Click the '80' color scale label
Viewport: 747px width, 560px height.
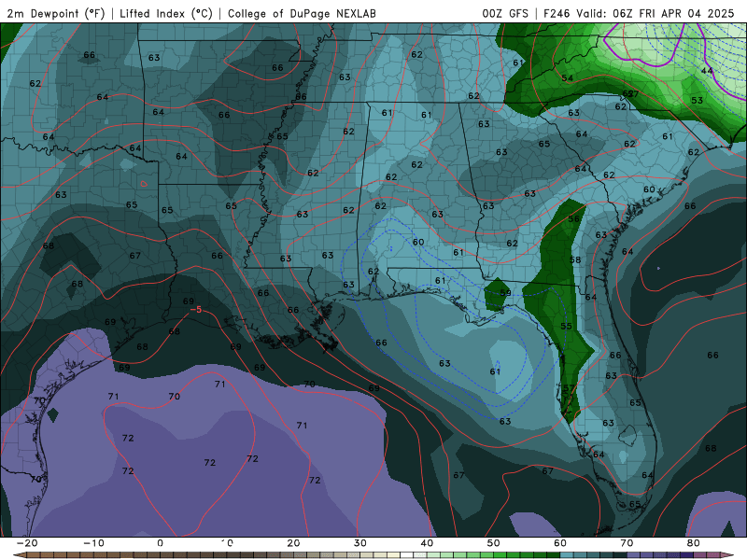[694, 543]
